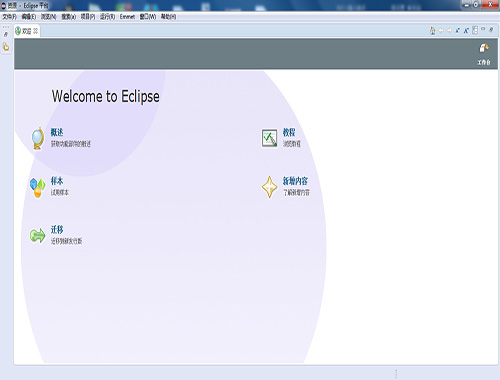Open the 教程 tutorials link
The height and width of the screenshot is (380, 500).
[x=289, y=132]
